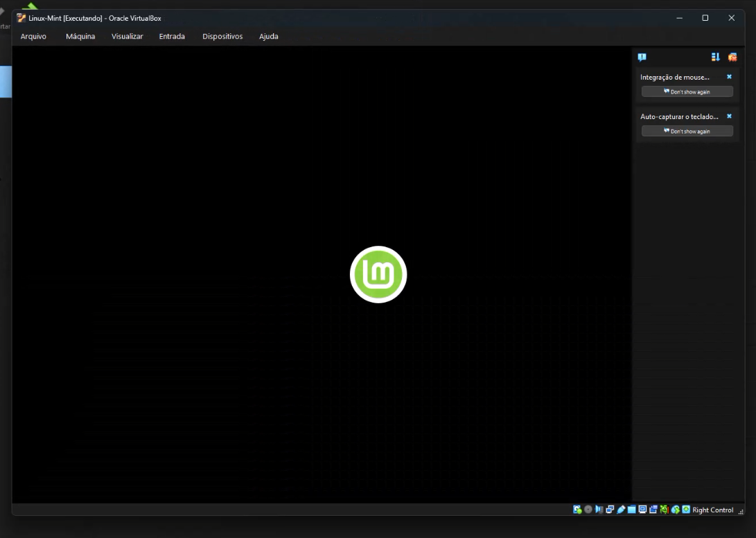Click the display monitor status icon

[x=642, y=510]
